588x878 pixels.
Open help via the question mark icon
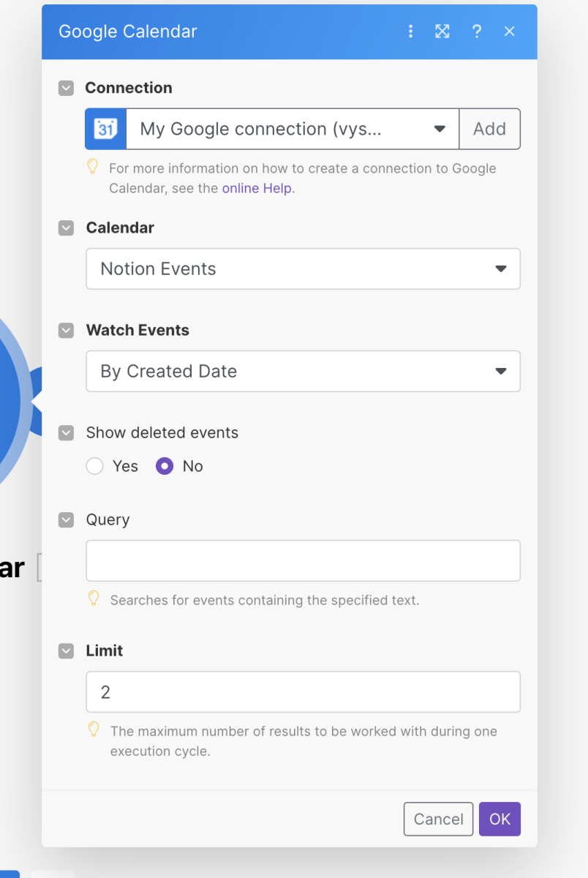coord(477,31)
